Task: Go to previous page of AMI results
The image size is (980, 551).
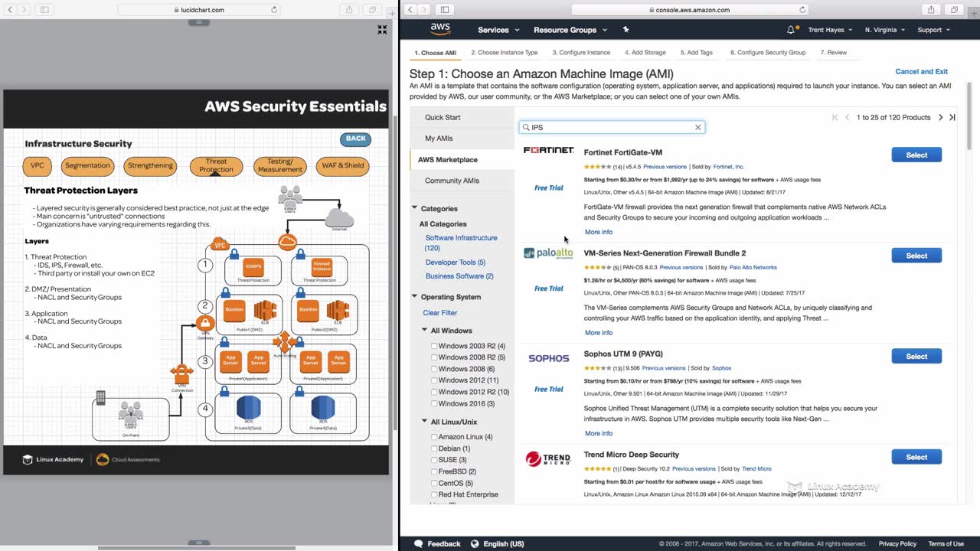Action: pos(847,117)
